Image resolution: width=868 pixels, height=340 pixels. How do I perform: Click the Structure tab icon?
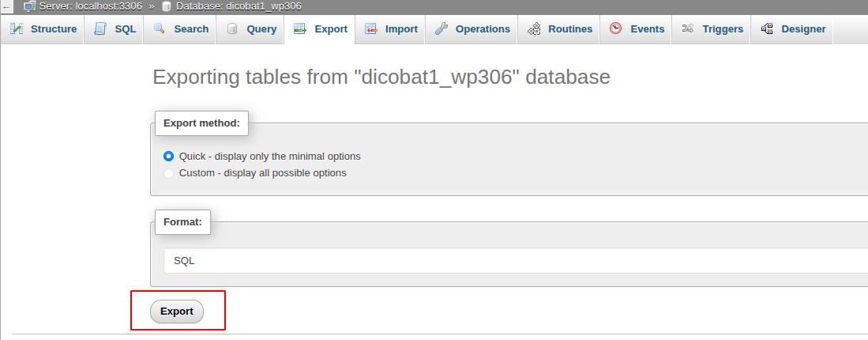coord(17,28)
